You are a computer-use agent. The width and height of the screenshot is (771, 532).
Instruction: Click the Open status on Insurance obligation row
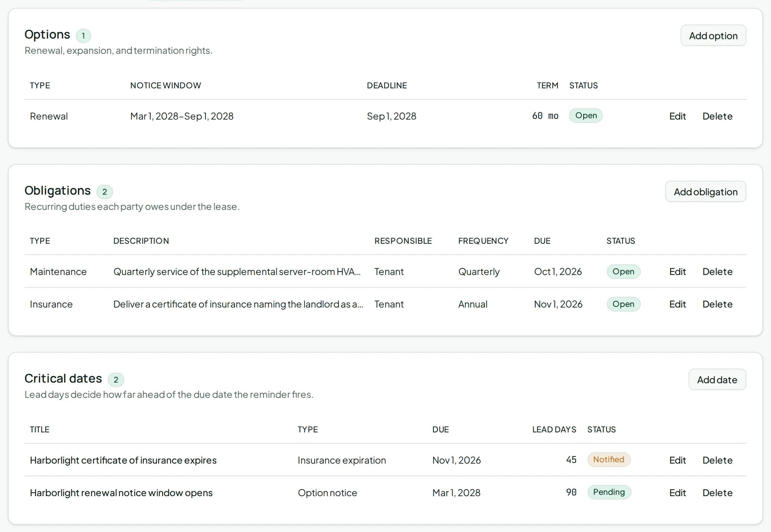623,304
